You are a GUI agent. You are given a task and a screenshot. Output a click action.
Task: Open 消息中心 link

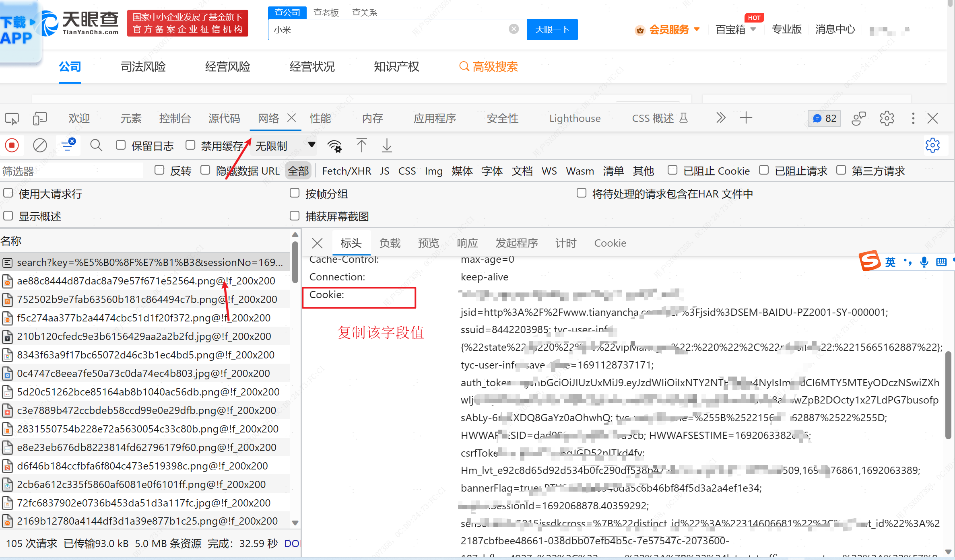pos(835,29)
